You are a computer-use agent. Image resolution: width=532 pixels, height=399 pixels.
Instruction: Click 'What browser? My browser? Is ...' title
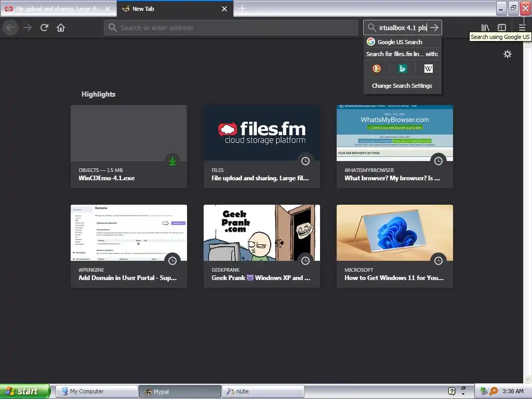point(392,178)
